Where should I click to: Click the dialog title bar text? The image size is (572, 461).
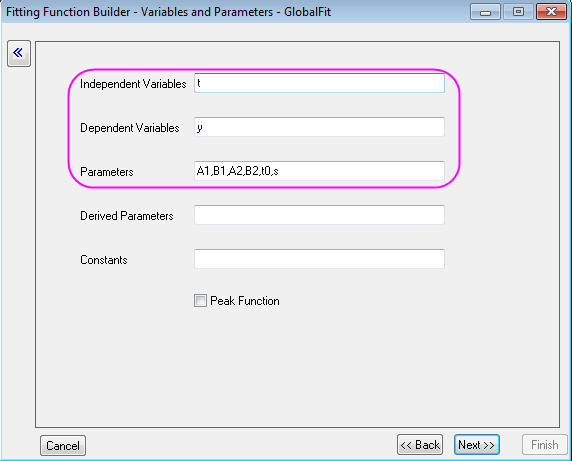pos(169,12)
